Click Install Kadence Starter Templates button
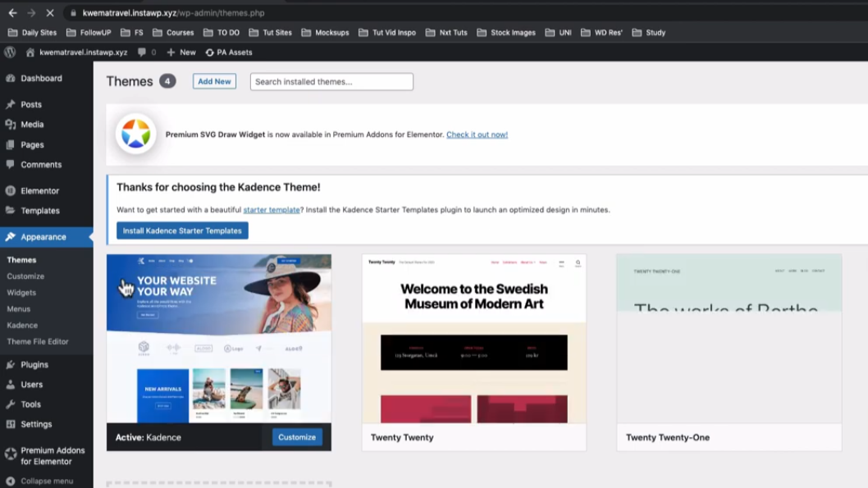Screen dimensions: 868x488 coord(182,230)
